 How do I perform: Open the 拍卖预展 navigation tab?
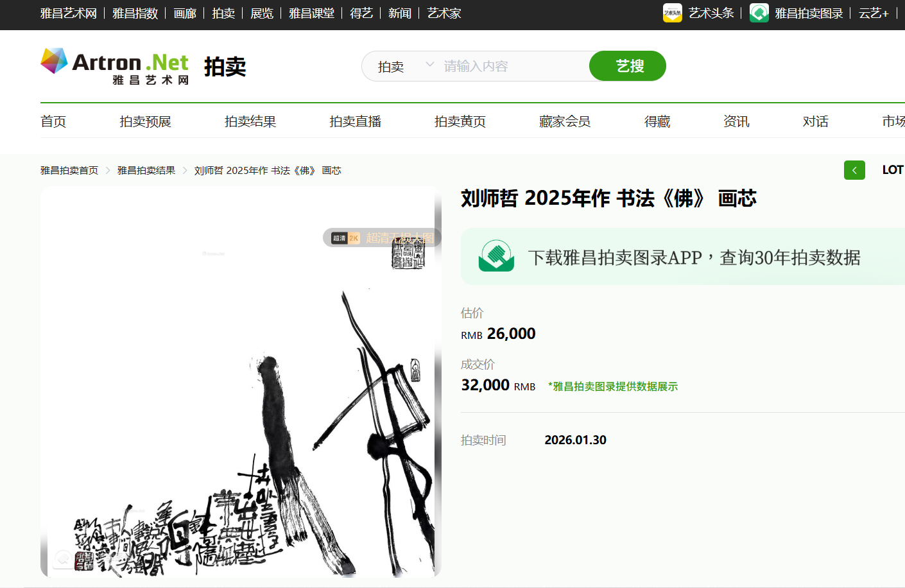[145, 121]
